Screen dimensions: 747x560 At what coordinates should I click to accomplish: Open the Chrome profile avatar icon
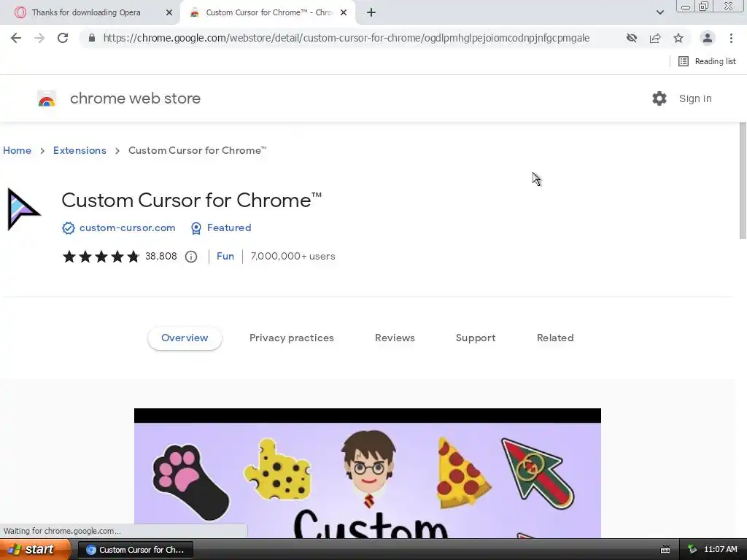click(708, 38)
